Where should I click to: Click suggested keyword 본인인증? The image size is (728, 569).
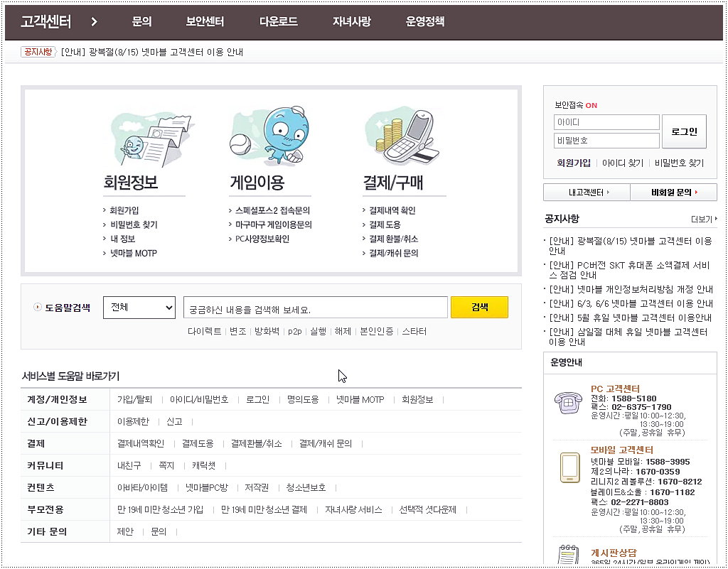[x=377, y=332]
